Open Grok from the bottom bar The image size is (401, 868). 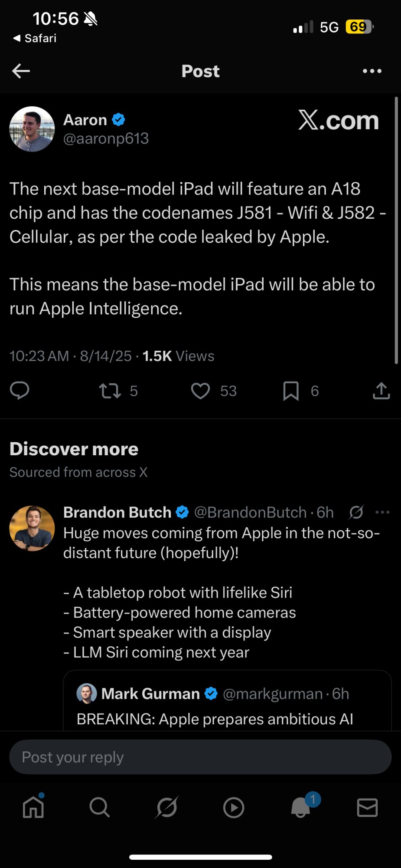[x=167, y=807]
